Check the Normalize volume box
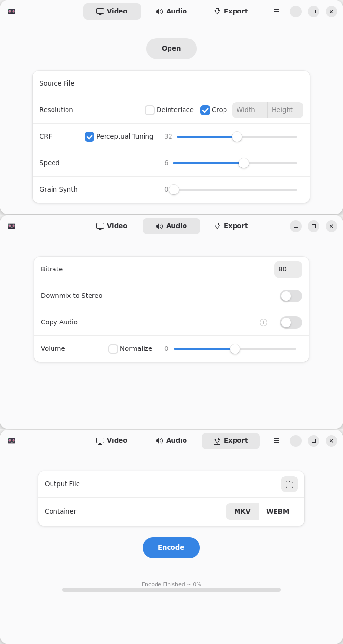The width and height of the screenshot is (343, 644). click(x=113, y=349)
